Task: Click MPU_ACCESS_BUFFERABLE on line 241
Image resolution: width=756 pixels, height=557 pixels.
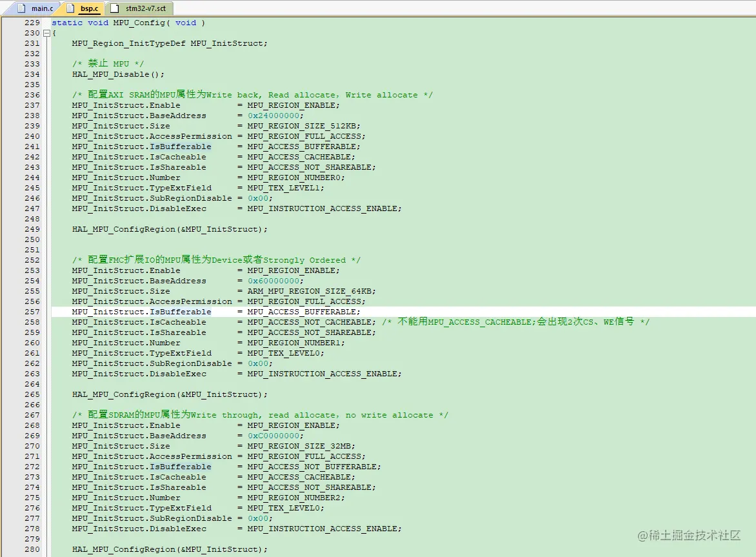Action: 302,147
